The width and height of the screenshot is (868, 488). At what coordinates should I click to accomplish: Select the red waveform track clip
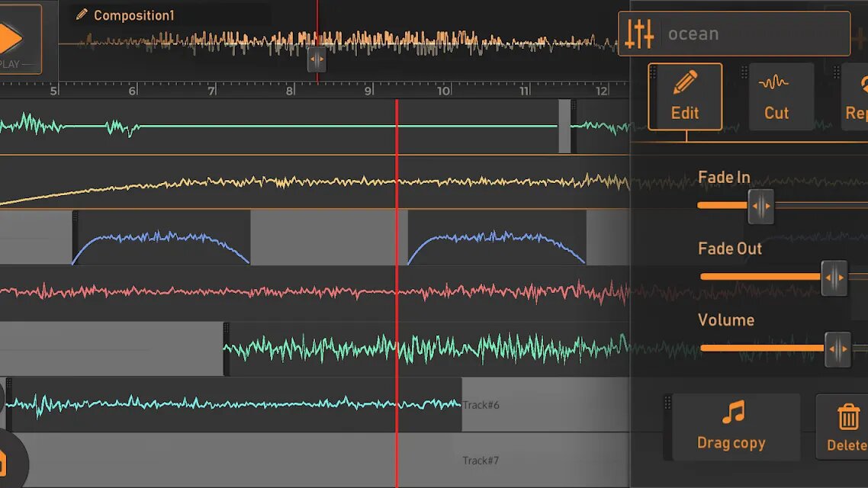point(314,293)
